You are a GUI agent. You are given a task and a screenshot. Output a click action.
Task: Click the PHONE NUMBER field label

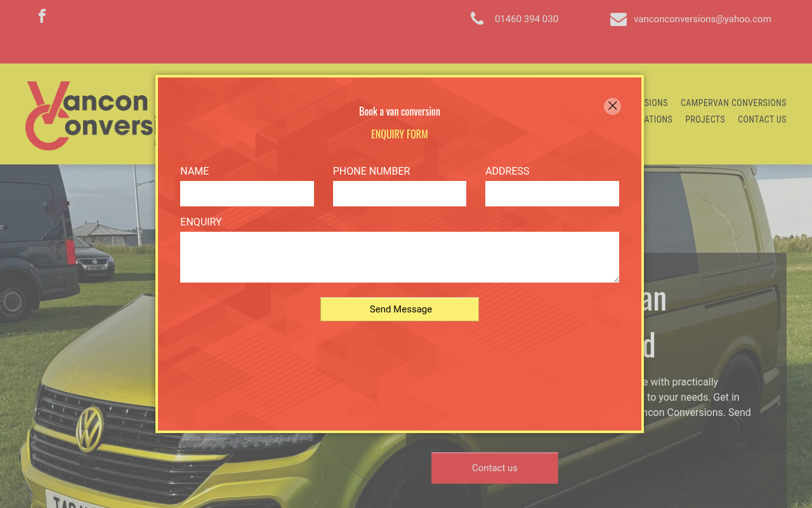pos(371,171)
